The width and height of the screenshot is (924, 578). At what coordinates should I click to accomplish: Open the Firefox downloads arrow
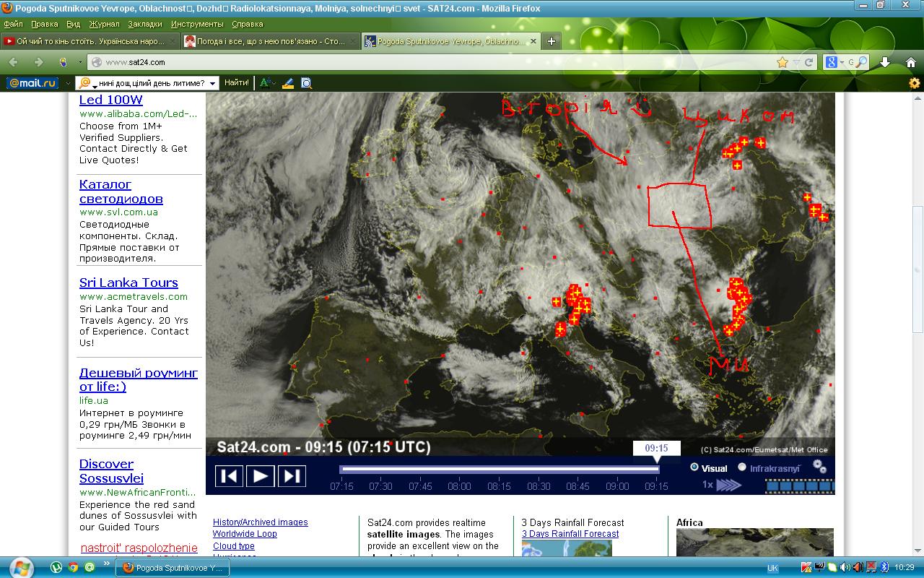click(885, 62)
